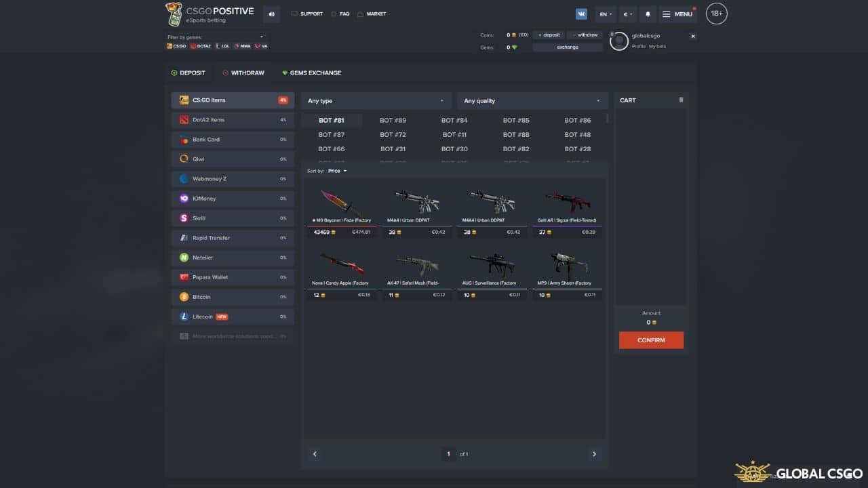Screen dimensions: 868x488
Task: Select BOT #81
Action: 332,121
